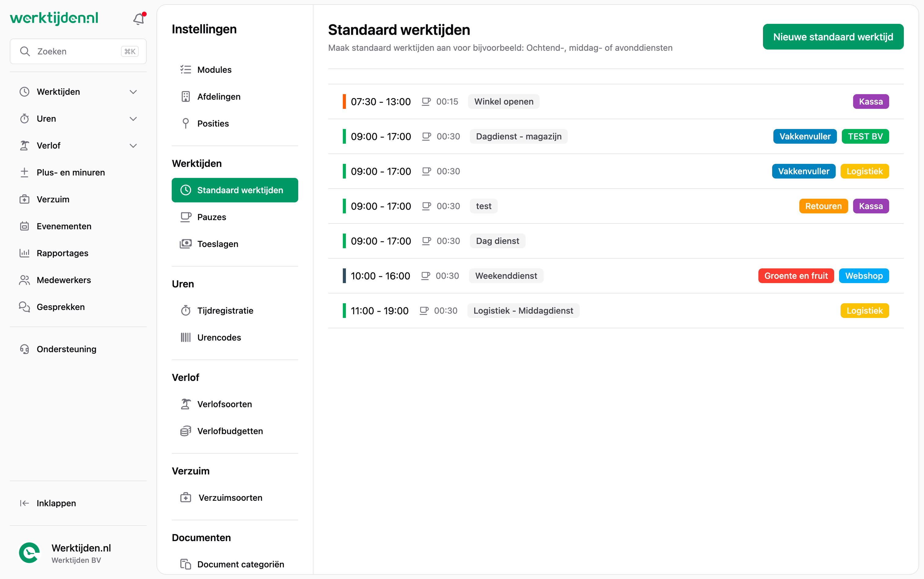The width and height of the screenshot is (924, 579).
Task: Click the Webshop tag
Action: pyautogui.click(x=864, y=276)
